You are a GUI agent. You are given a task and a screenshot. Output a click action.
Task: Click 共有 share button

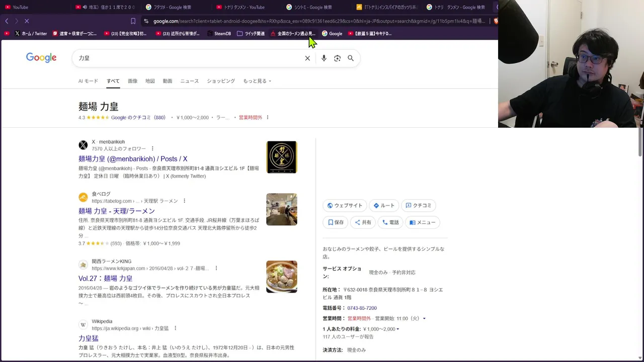pos(363,222)
